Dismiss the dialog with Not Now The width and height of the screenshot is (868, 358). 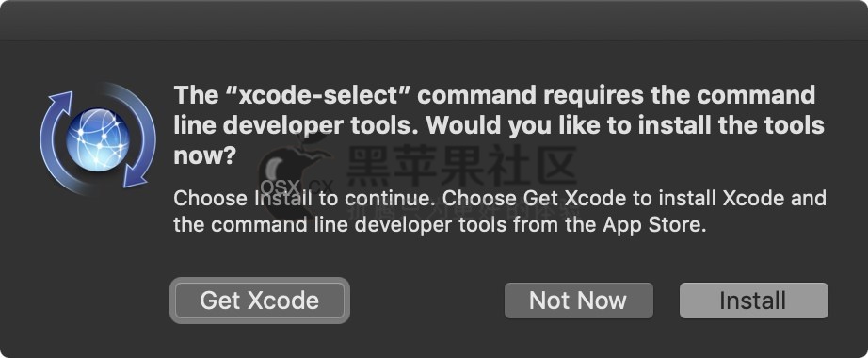(578, 301)
